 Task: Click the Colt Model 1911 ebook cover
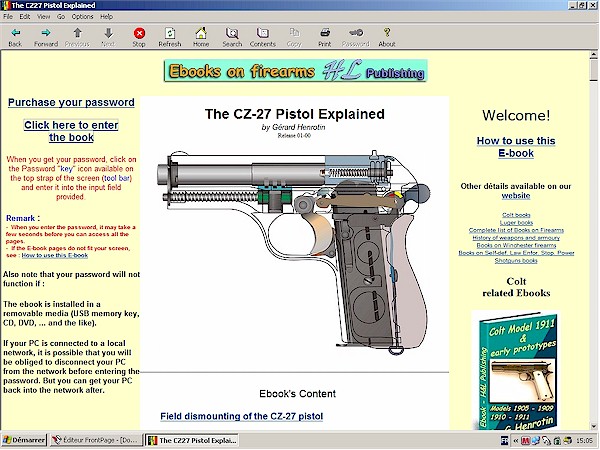pos(517,370)
